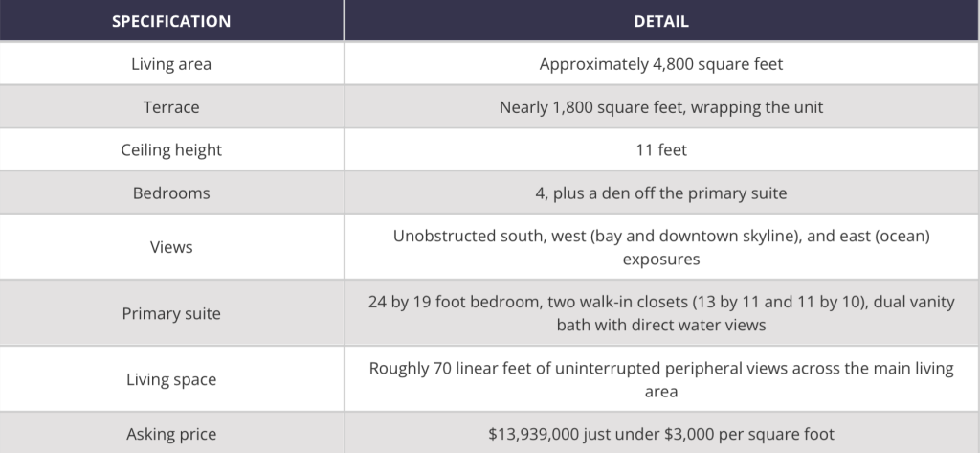Click the SPECIFICATION column header
980x453 pixels.
pyautogui.click(x=171, y=21)
